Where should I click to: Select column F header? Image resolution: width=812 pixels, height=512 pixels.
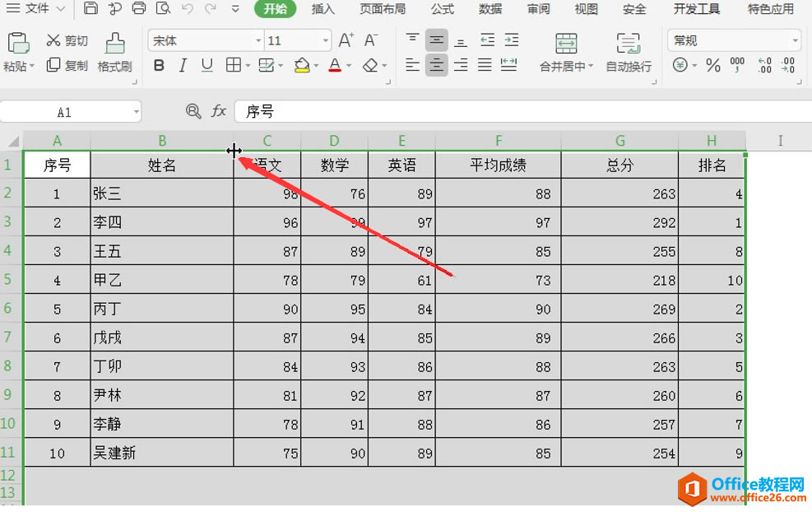pyautogui.click(x=499, y=141)
